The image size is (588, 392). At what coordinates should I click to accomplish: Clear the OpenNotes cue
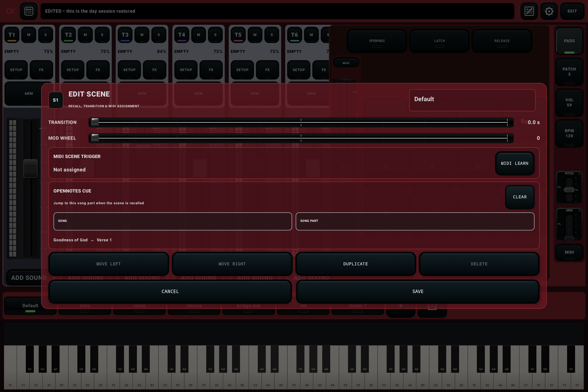[520, 197]
